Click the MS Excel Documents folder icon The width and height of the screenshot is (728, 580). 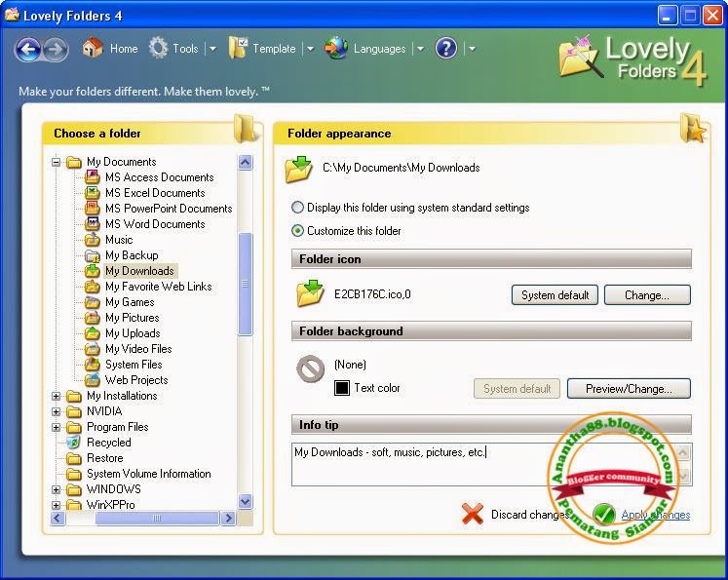pos(93,193)
